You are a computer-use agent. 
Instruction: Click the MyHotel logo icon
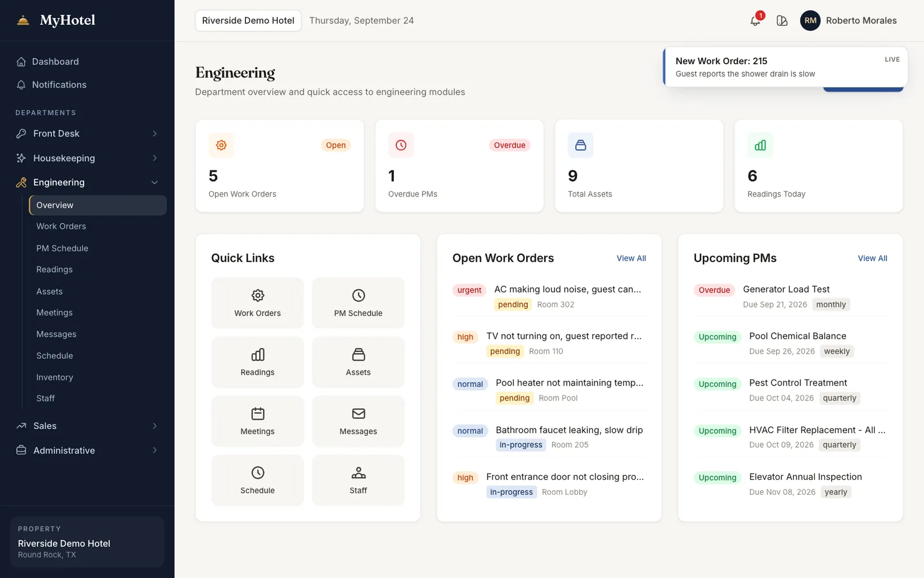23,20
